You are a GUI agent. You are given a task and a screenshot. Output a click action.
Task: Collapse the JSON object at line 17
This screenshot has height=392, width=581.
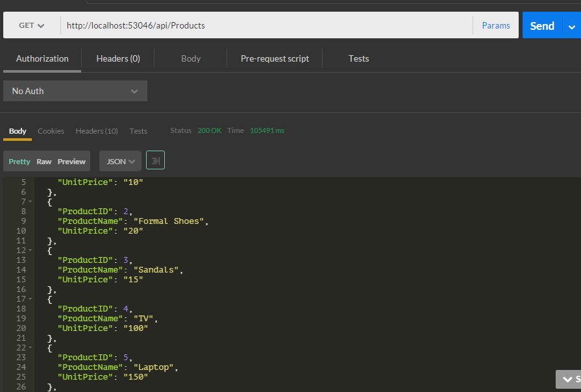tap(31, 299)
